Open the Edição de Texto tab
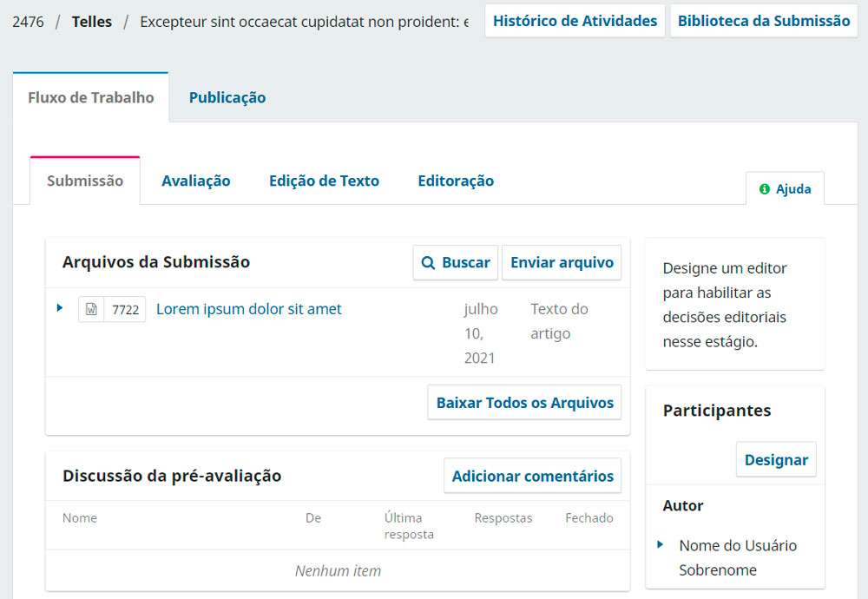Screen dimensions: 868x599 click(324, 181)
